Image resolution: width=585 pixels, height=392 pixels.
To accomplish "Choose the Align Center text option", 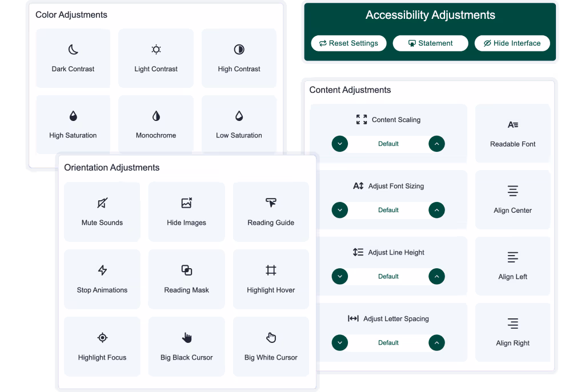I will [512, 200].
